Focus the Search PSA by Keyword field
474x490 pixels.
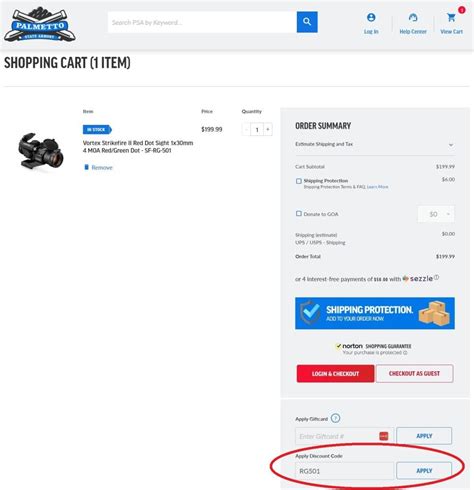(x=202, y=22)
